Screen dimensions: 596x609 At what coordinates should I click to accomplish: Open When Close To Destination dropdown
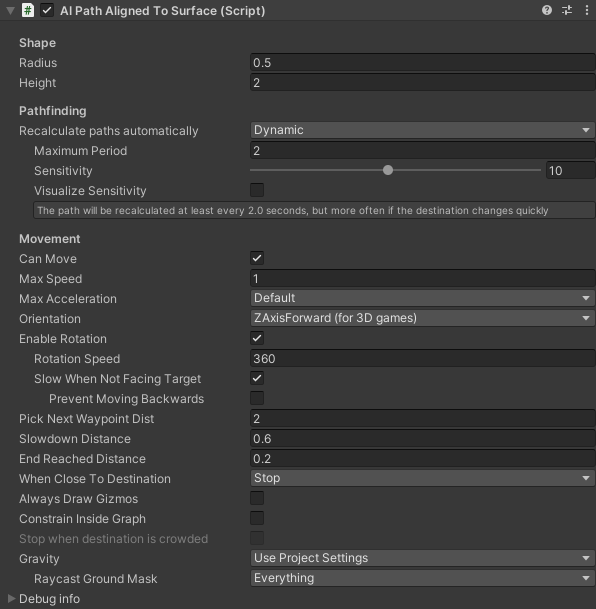click(422, 478)
